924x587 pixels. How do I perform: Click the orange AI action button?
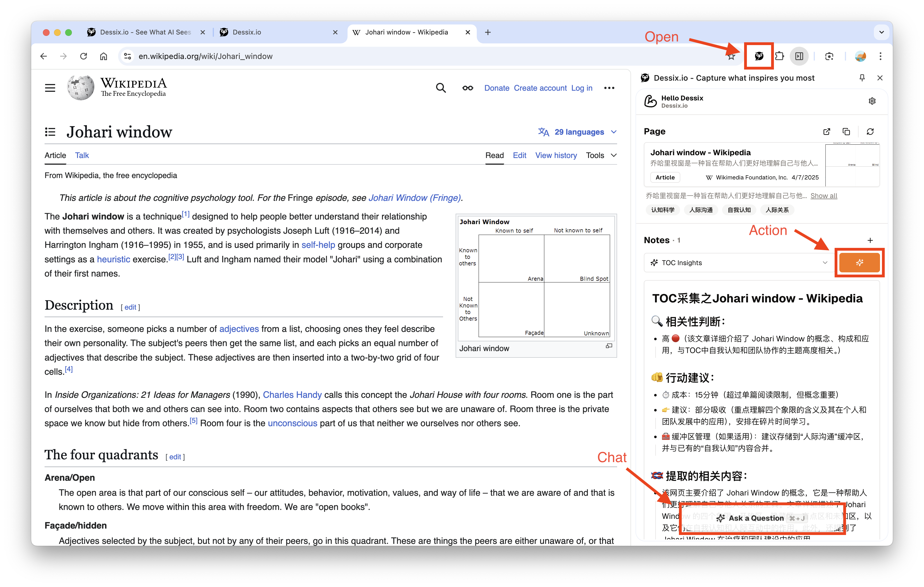[x=859, y=263]
